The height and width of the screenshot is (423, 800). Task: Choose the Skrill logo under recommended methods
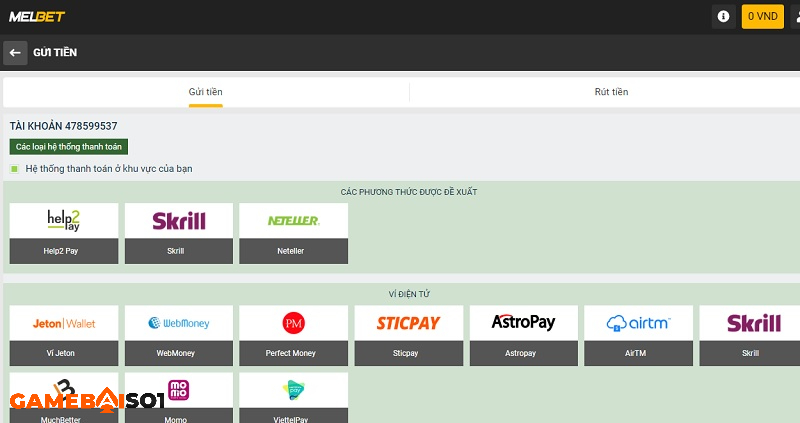(179, 221)
